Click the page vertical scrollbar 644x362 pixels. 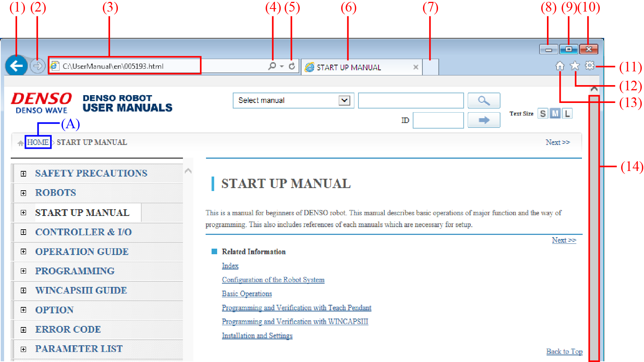594,223
